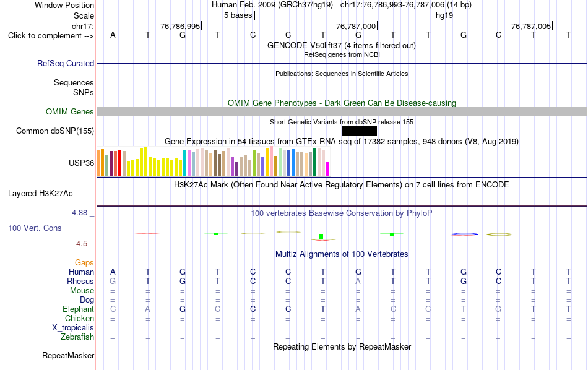Select the Zebrafish species label
The height and width of the screenshot is (370, 588).
point(77,337)
